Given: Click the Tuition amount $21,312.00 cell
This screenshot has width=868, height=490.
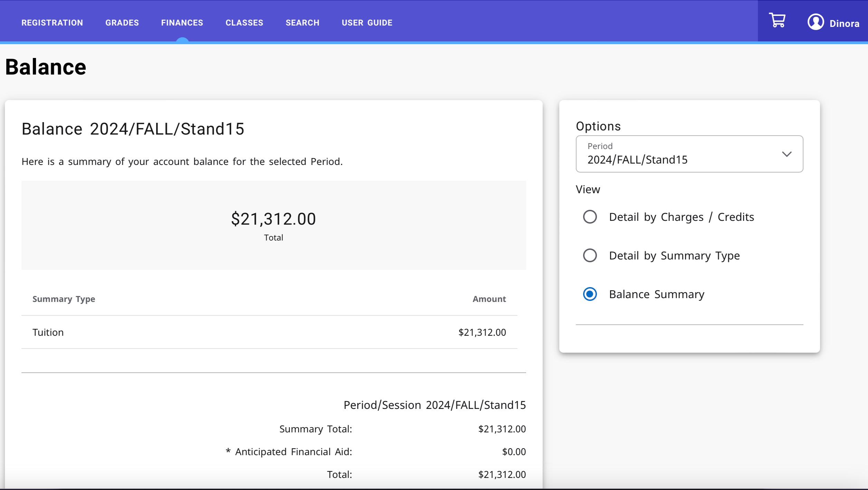Looking at the screenshot, I should [482, 332].
